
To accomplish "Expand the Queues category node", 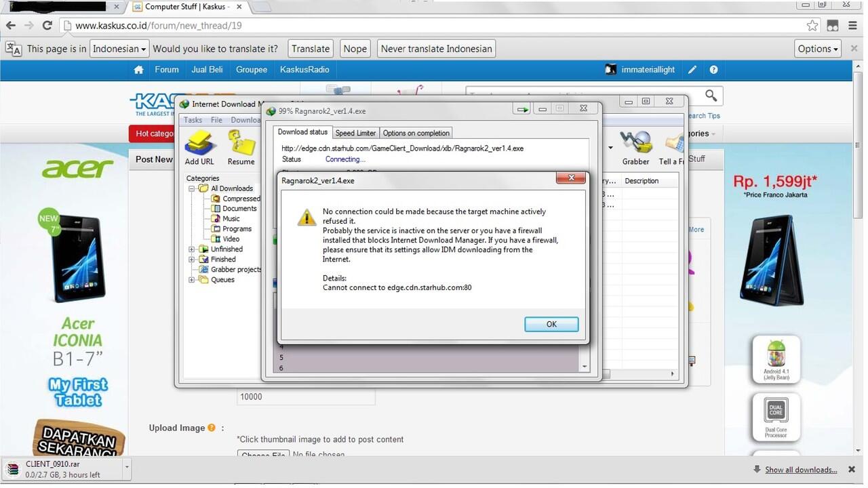I will (x=192, y=280).
